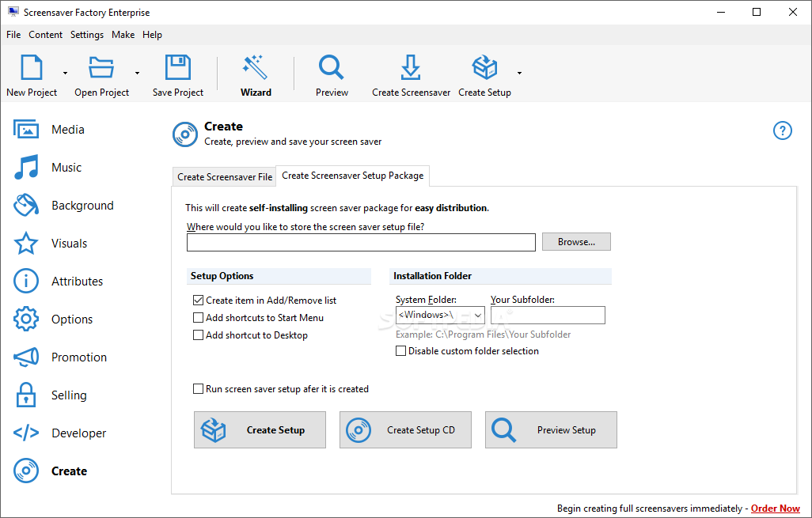
Task: Open the Developer code section
Action: tap(59, 433)
